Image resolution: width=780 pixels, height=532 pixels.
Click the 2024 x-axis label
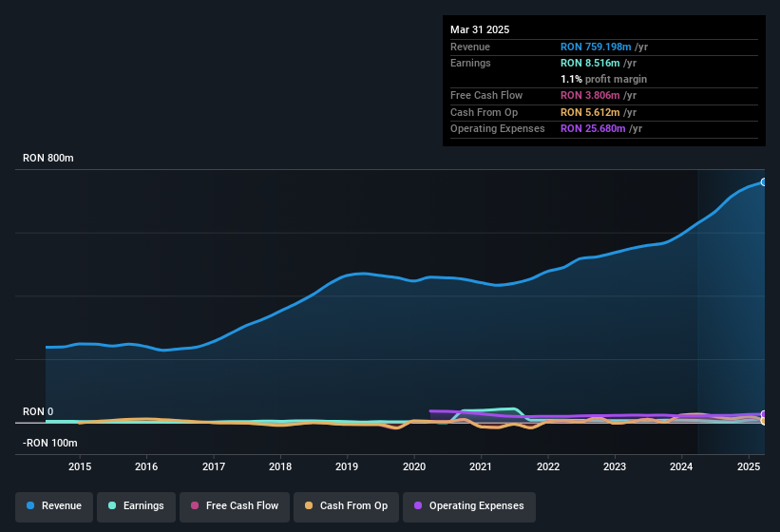pyautogui.click(x=681, y=466)
